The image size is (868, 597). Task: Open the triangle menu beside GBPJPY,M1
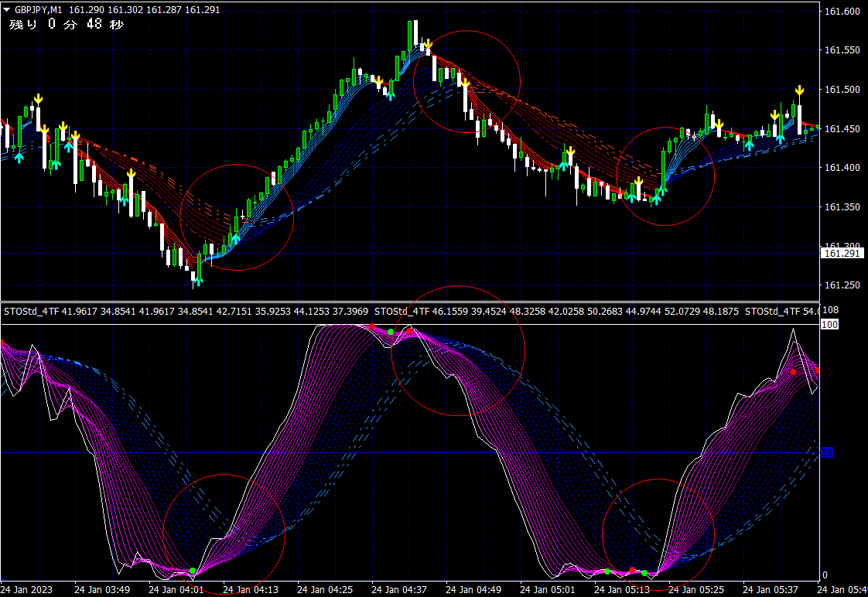[7, 9]
